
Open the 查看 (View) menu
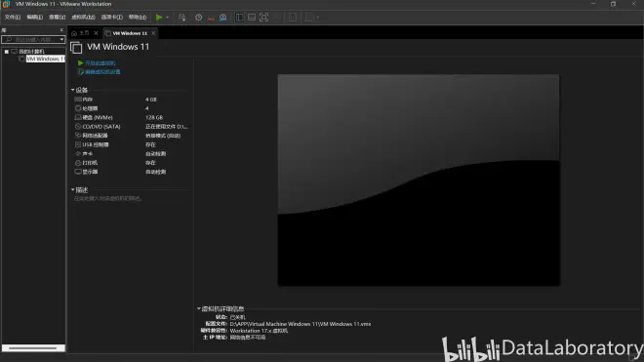[58, 18]
